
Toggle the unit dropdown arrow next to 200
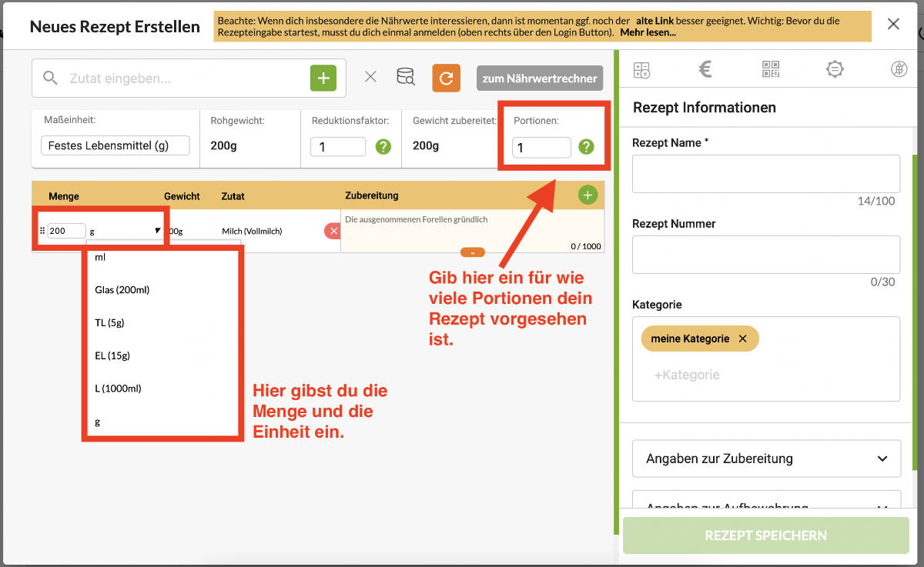pyautogui.click(x=157, y=231)
